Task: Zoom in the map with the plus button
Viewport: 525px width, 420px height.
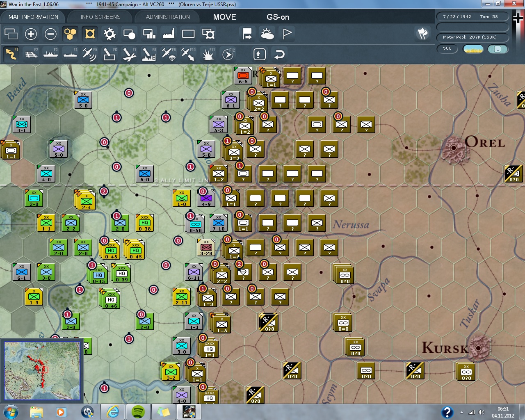Action: pos(31,34)
